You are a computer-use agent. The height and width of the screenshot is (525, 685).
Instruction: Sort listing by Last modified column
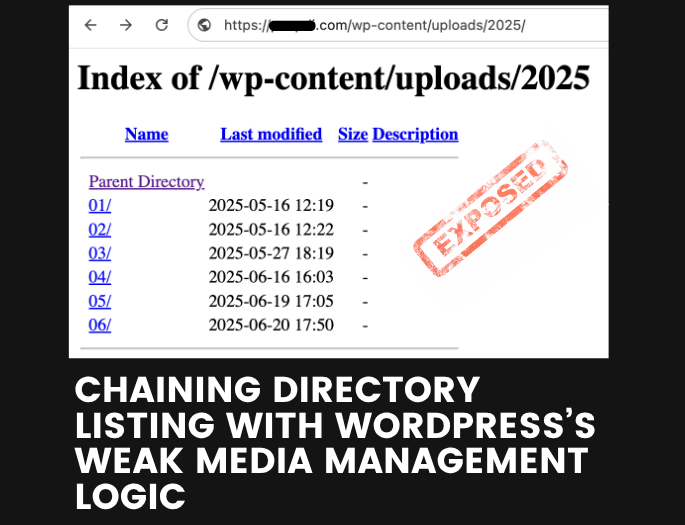(271, 134)
